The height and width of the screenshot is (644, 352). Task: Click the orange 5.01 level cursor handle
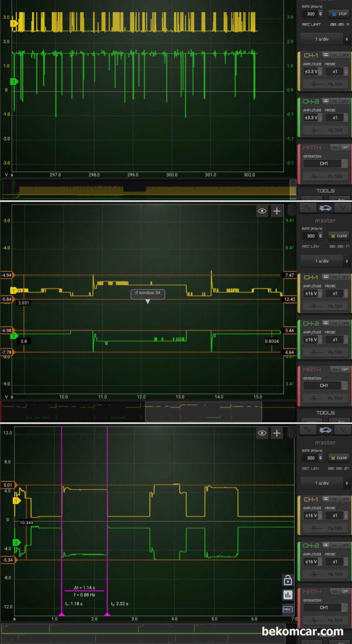point(8,485)
